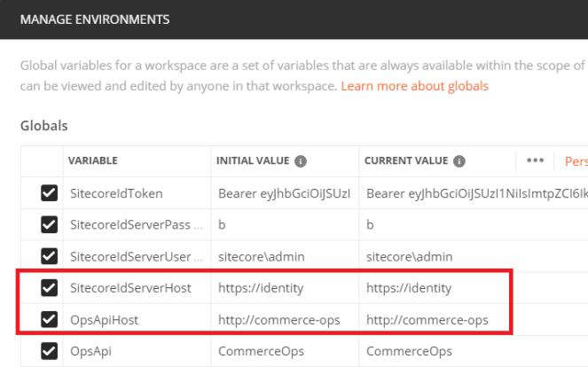This screenshot has width=588, height=367.
Task: Edit SitecoreIdServerUser current value sitecore\admin
Action: coord(474,257)
